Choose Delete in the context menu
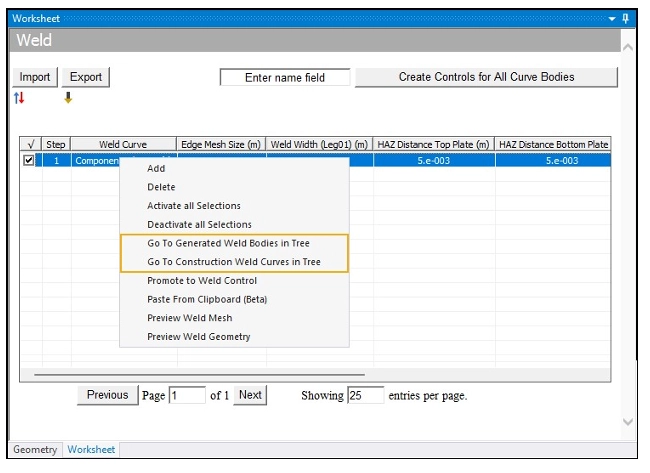Viewport: 650px width, 473px height. pos(161,187)
